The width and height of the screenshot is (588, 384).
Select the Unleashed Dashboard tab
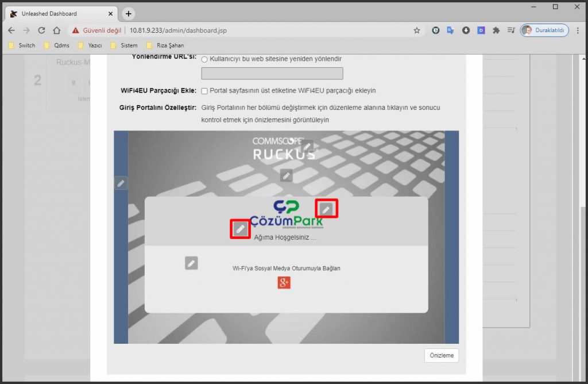click(62, 14)
